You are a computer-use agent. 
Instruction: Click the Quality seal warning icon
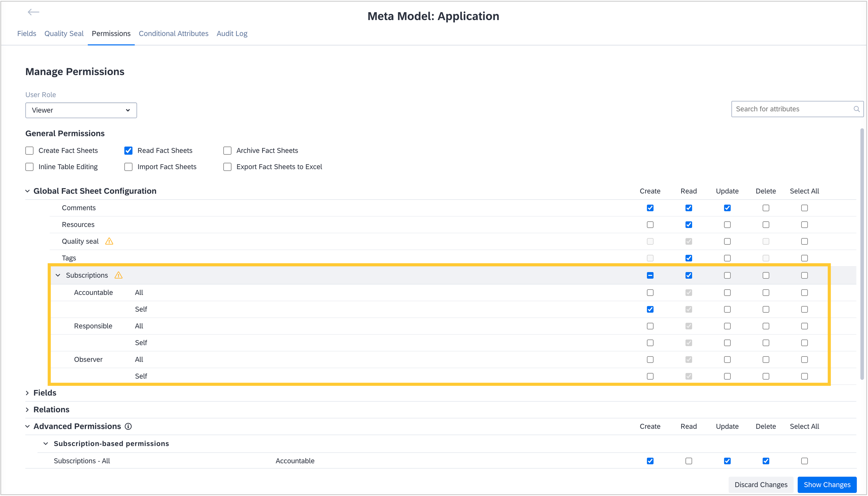tap(109, 241)
